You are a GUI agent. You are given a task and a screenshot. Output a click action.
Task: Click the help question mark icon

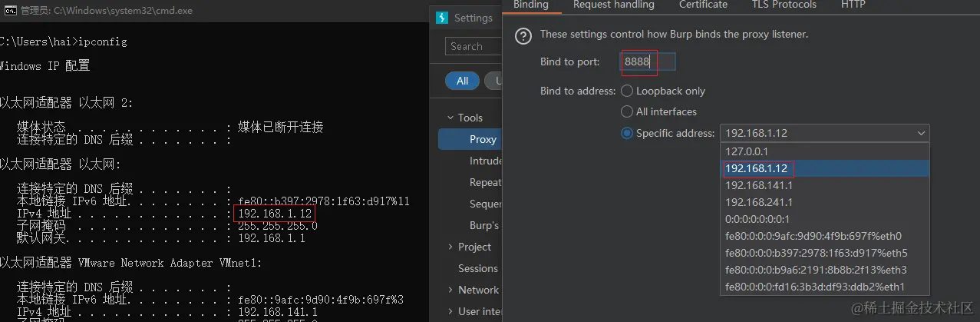click(x=523, y=35)
